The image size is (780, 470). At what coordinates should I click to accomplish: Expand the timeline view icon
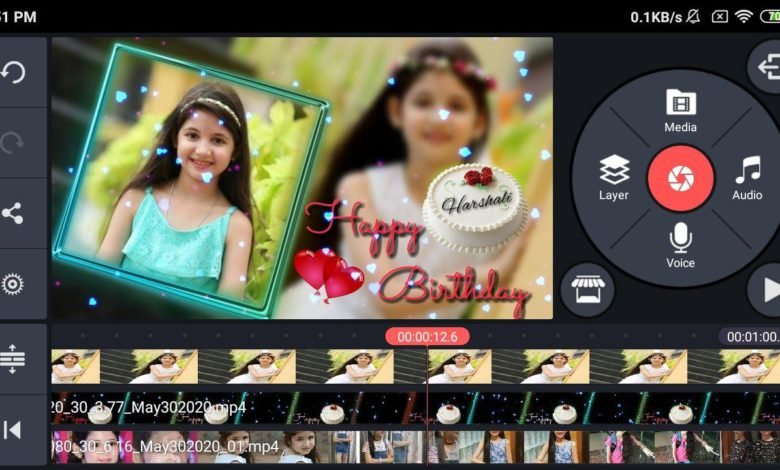point(14,358)
